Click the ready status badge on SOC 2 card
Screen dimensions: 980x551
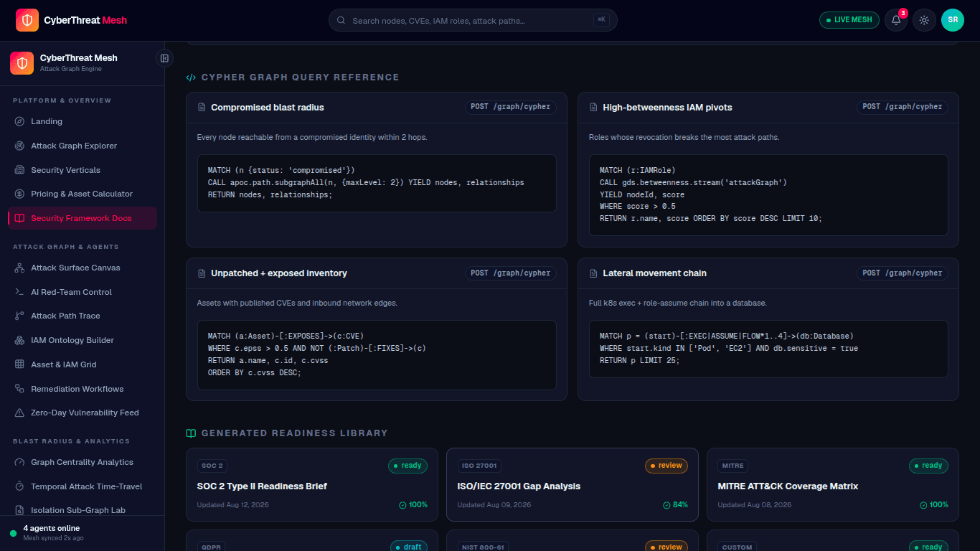[x=407, y=466]
